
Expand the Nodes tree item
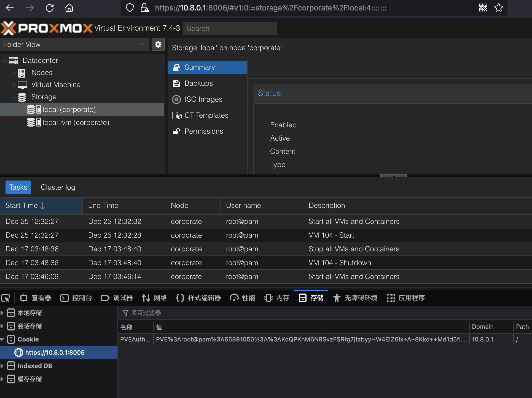pyautogui.click(x=14, y=72)
